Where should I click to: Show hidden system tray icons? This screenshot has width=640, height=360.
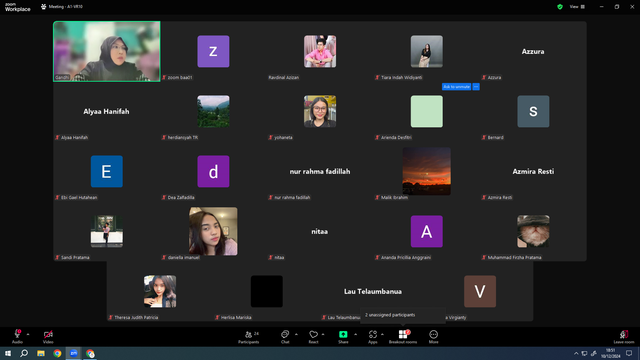pos(576,353)
